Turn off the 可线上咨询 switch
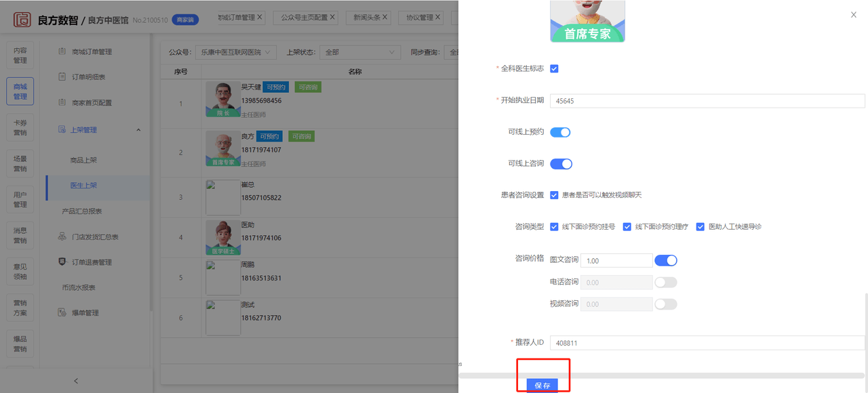Image resolution: width=868 pixels, height=393 pixels. (x=561, y=163)
